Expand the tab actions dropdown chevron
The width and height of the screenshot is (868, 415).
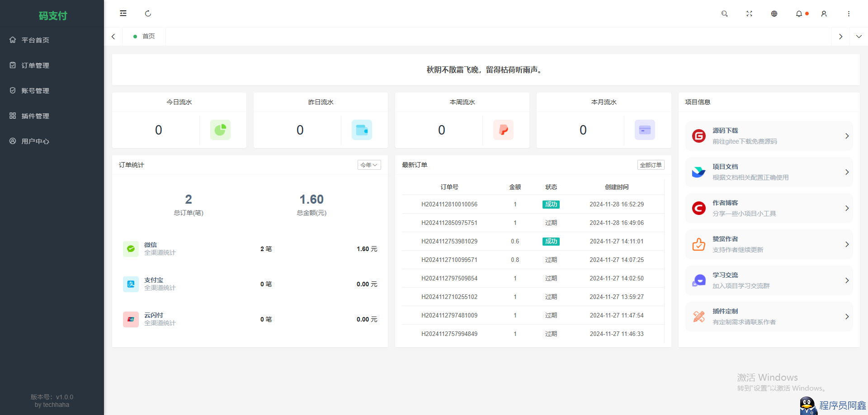tap(859, 36)
